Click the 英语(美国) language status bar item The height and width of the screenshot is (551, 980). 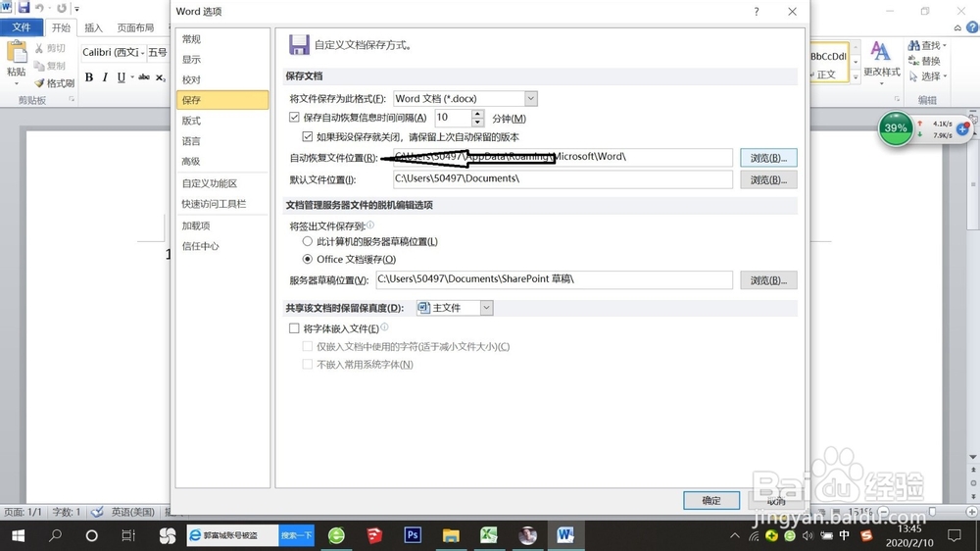tap(132, 512)
